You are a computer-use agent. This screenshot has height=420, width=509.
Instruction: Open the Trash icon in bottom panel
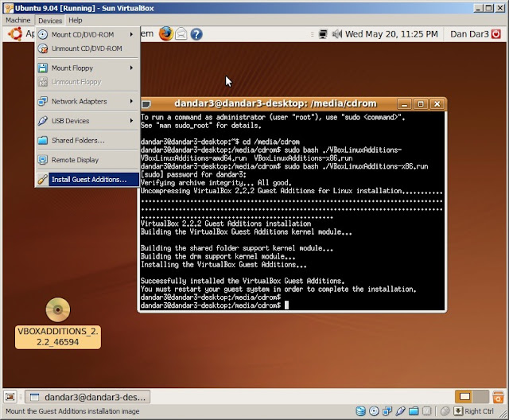[498, 397]
